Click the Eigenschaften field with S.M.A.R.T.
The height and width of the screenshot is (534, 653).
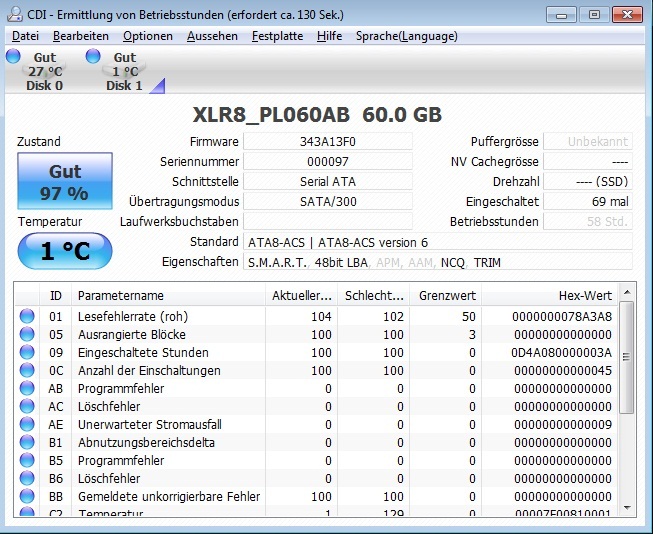pos(438,262)
